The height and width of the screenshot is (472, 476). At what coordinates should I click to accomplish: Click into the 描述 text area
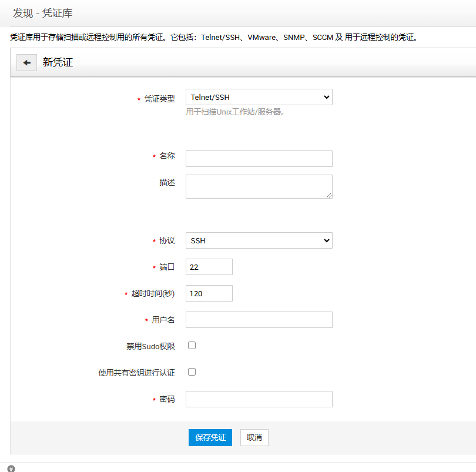coord(257,186)
